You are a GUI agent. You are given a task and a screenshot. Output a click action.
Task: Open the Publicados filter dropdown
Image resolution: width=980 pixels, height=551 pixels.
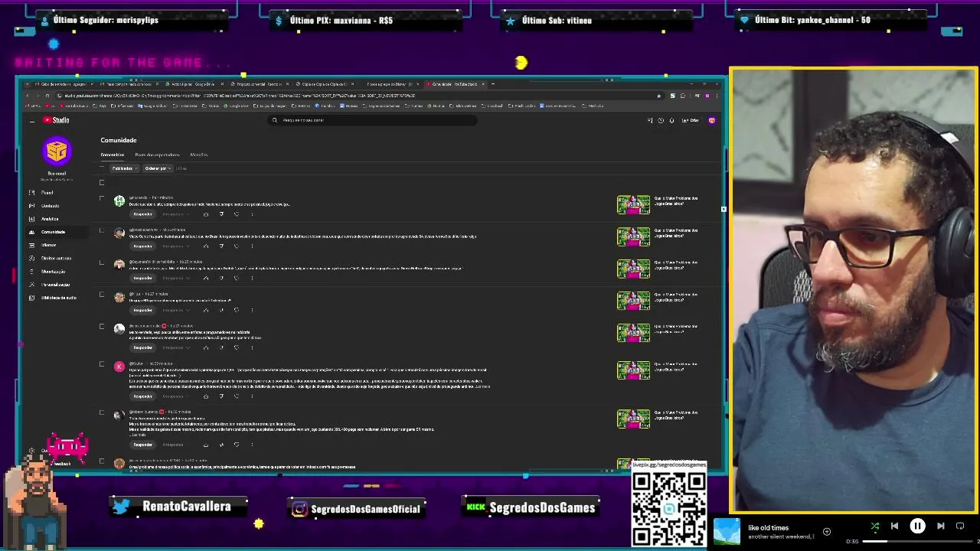click(125, 168)
